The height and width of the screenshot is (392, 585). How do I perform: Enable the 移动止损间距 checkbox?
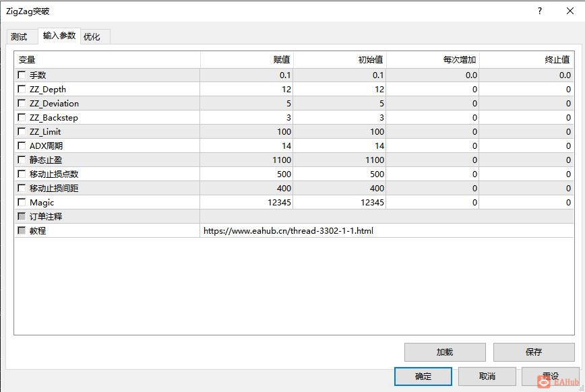[22, 189]
